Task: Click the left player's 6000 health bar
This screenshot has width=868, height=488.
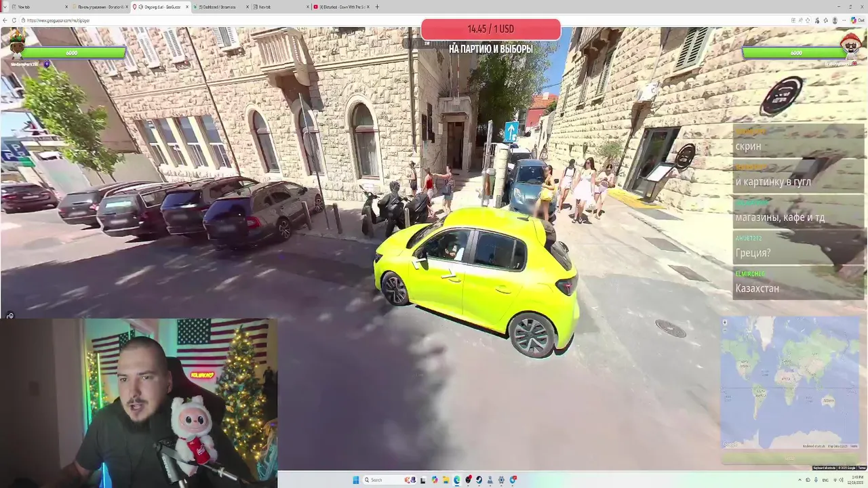Action: click(x=72, y=53)
